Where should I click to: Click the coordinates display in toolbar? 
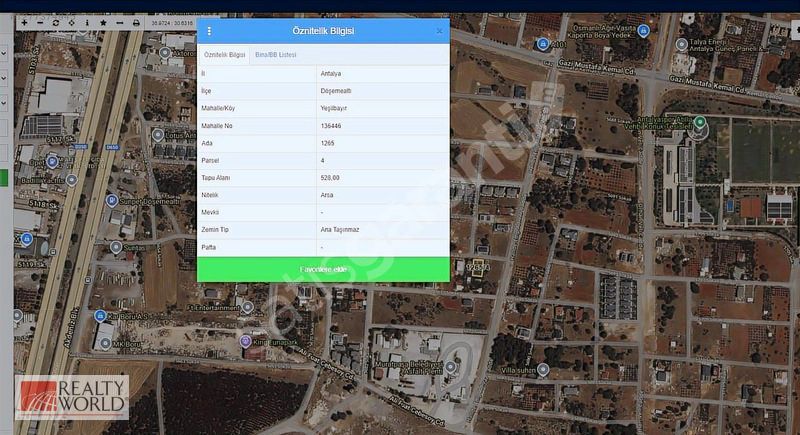tap(172, 22)
